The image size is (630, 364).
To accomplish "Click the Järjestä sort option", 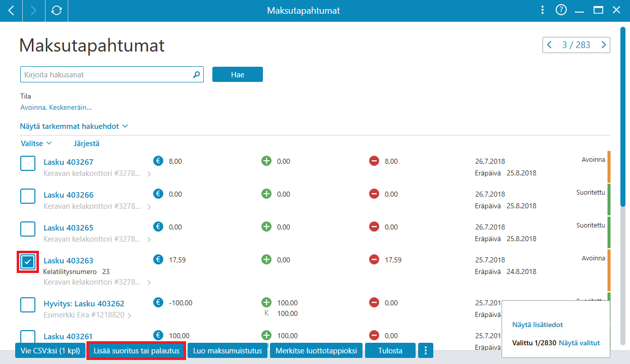I will (x=86, y=143).
